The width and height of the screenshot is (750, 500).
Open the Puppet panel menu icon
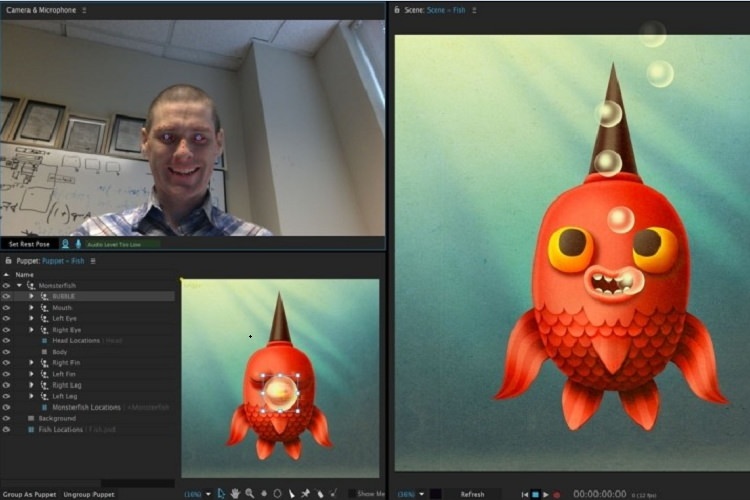[93, 261]
